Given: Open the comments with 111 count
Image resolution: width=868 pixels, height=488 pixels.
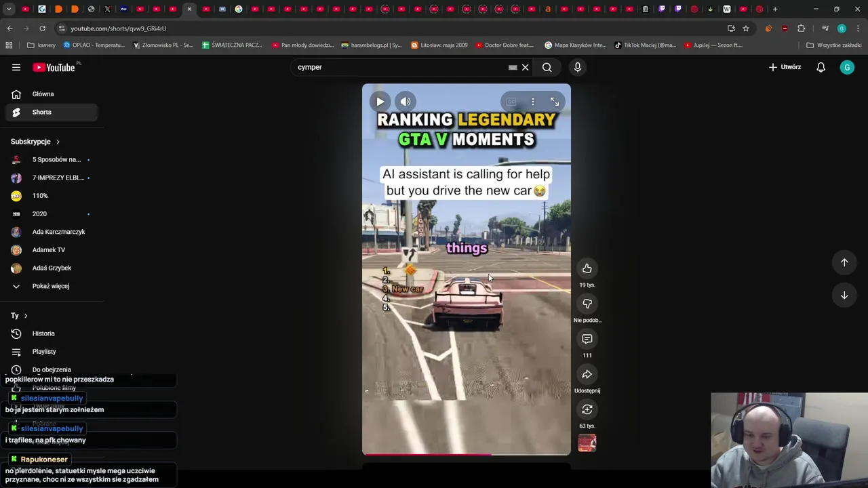Looking at the screenshot, I should tap(587, 339).
